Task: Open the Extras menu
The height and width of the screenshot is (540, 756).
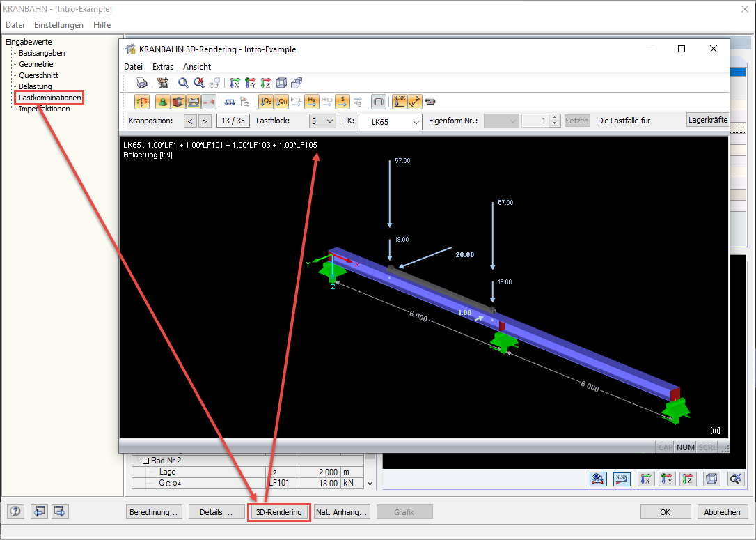Action: pos(163,67)
